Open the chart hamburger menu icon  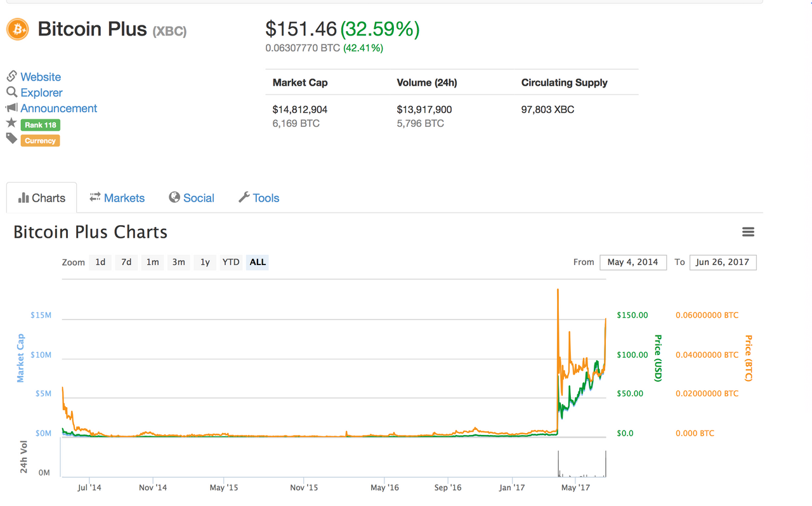(x=748, y=232)
